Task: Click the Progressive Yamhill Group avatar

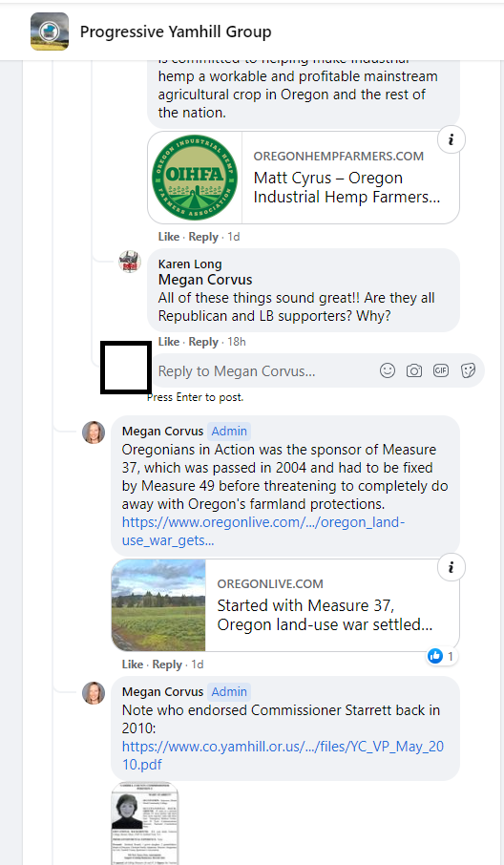Action: pos(50,32)
